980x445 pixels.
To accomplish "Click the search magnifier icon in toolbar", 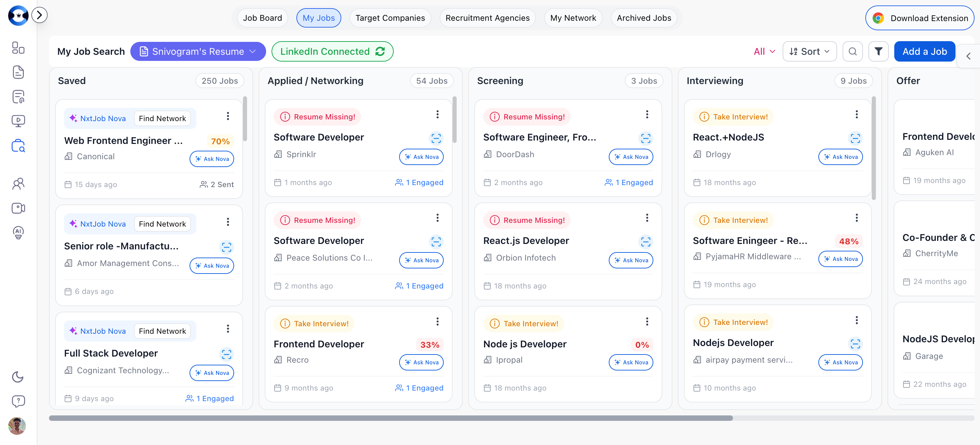I will pyautogui.click(x=852, y=51).
